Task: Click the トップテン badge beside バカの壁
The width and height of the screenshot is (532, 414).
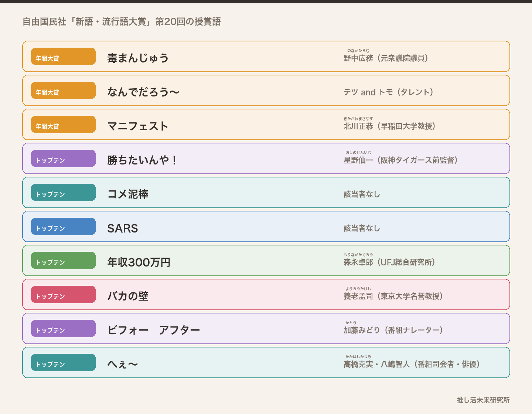Action: click(63, 295)
